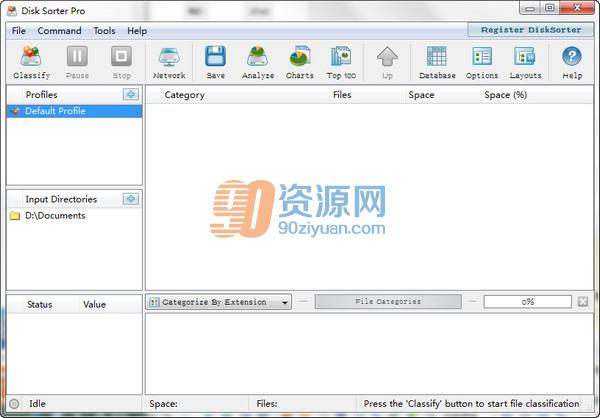Click the cancel X icon beside the 0% progress bar
This screenshot has height=418, width=600.
[x=583, y=302]
